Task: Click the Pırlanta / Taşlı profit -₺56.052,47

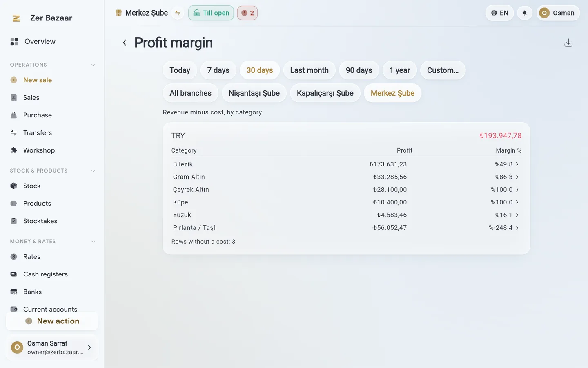Action: tap(389, 228)
